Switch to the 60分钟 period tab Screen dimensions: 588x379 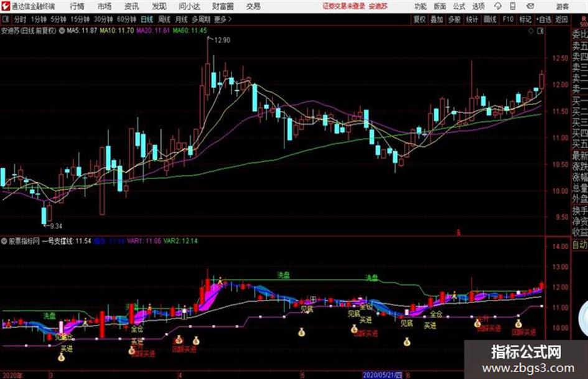(127, 19)
